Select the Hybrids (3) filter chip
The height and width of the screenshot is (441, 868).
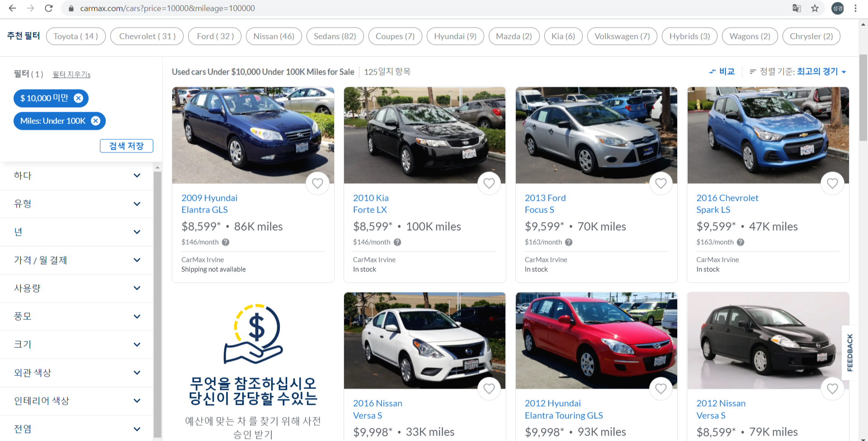tap(689, 36)
